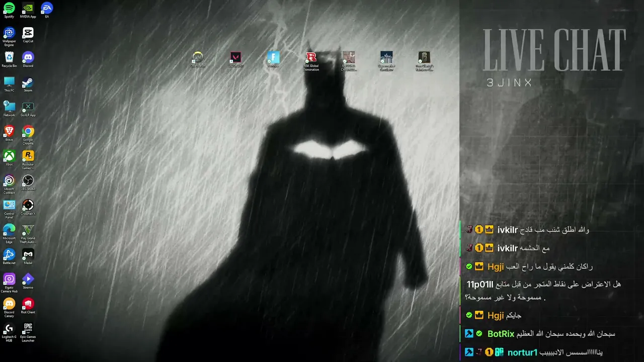Select the Recycle Bin icon
The width and height of the screenshot is (644, 362).
click(x=9, y=59)
